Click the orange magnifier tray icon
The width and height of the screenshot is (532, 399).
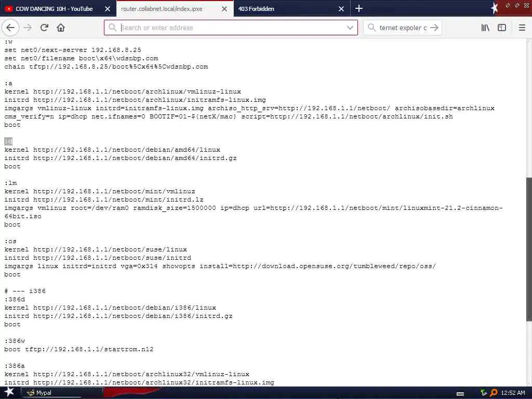[x=494, y=393]
